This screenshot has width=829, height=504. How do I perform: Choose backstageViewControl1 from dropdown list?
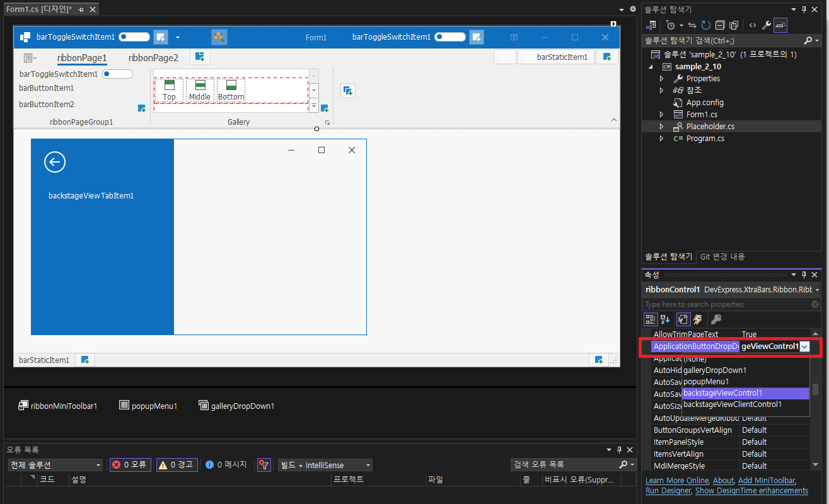pyautogui.click(x=745, y=393)
